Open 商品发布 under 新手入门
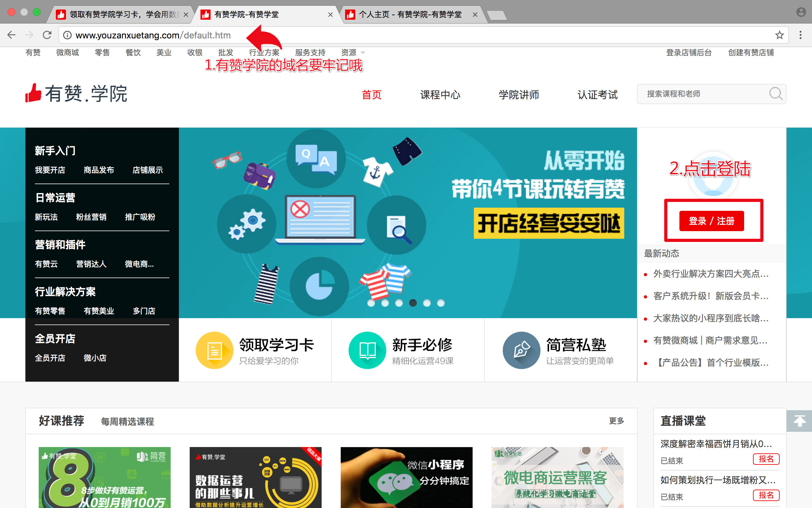The image size is (812, 508). pyautogui.click(x=99, y=170)
